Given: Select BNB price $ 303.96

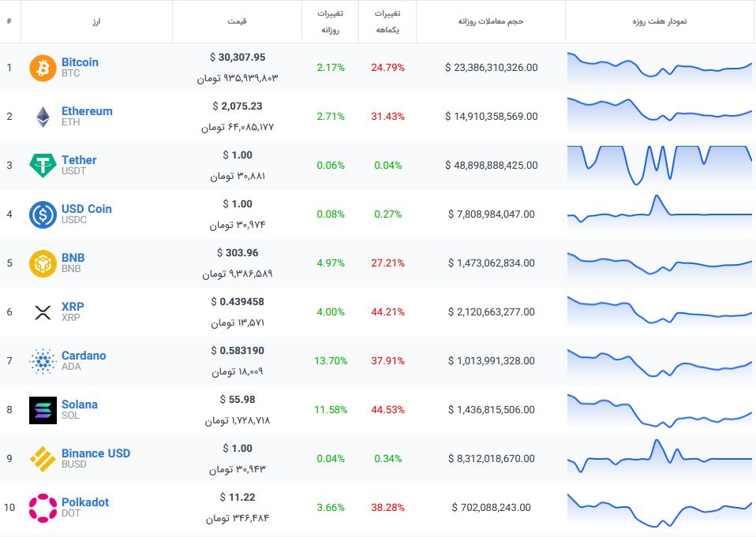Looking at the screenshot, I should coord(238,253).
